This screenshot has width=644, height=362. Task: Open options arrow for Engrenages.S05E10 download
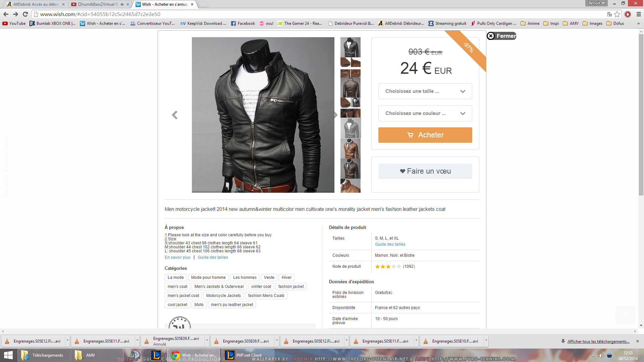486,340
